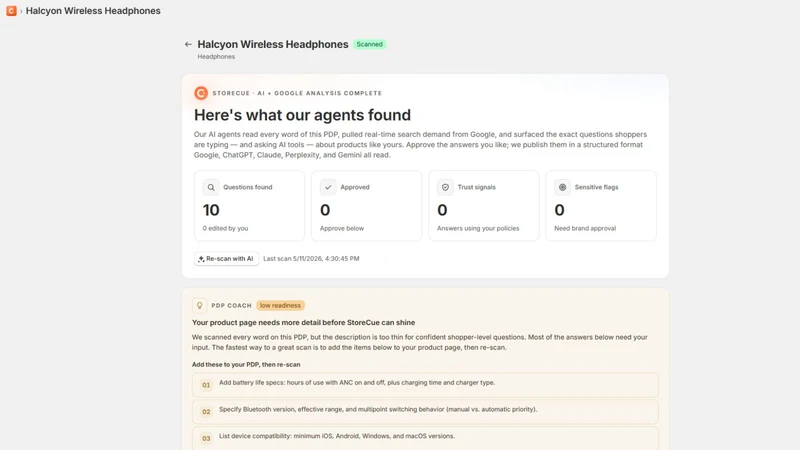The image size is (800, 450).
Task: Click suggestion 03 about device compatibility
Action: point(425,438)
